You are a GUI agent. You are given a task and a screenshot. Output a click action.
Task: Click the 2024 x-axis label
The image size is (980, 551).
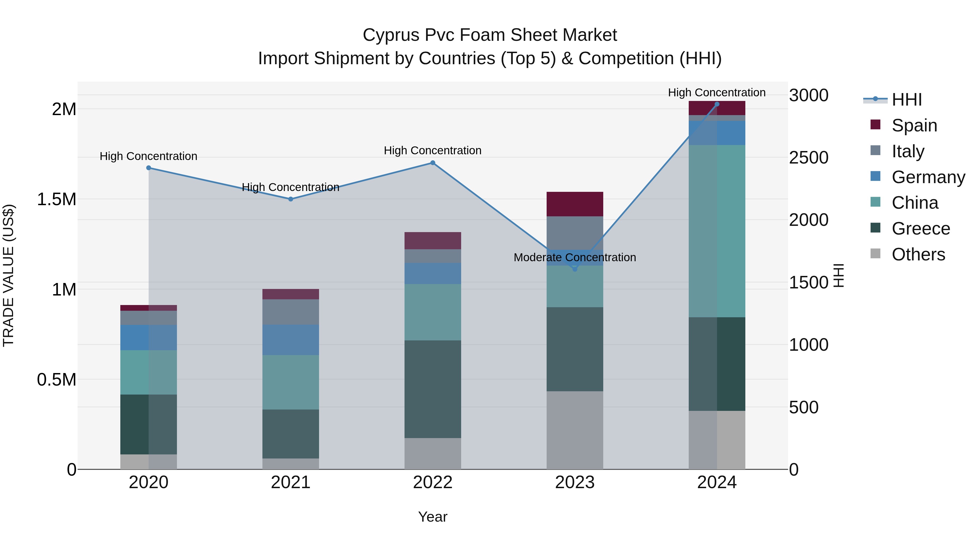pos(717,482)
